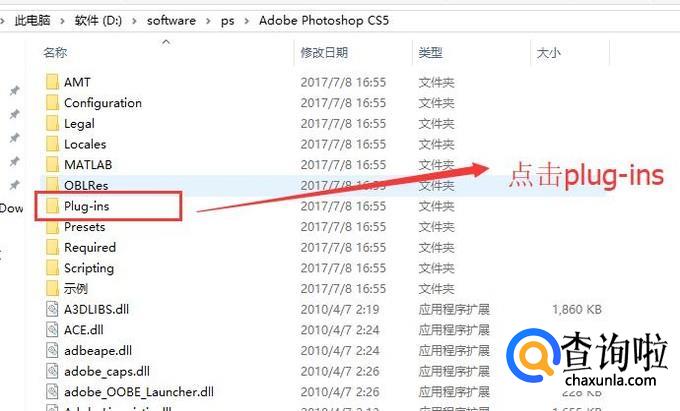The image size is (680, 411).
Task: Click the 大小 column header
Action: 548,53
